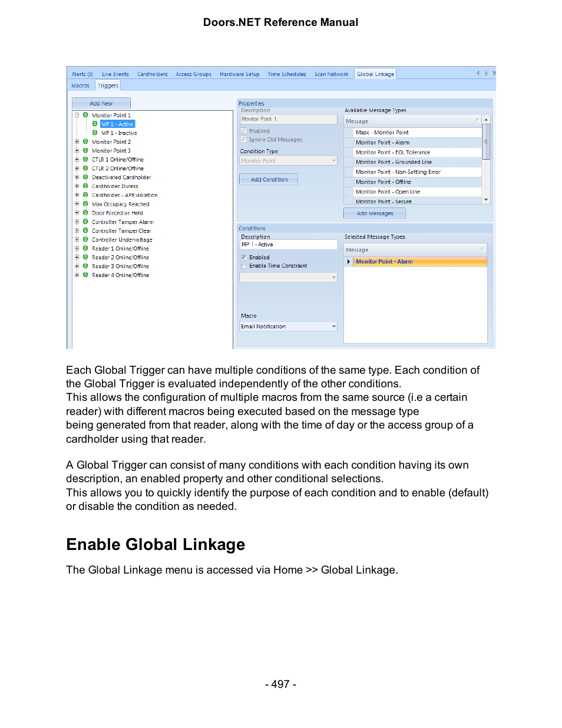Select MP 1 - Inactive tree item

[119, 133]
